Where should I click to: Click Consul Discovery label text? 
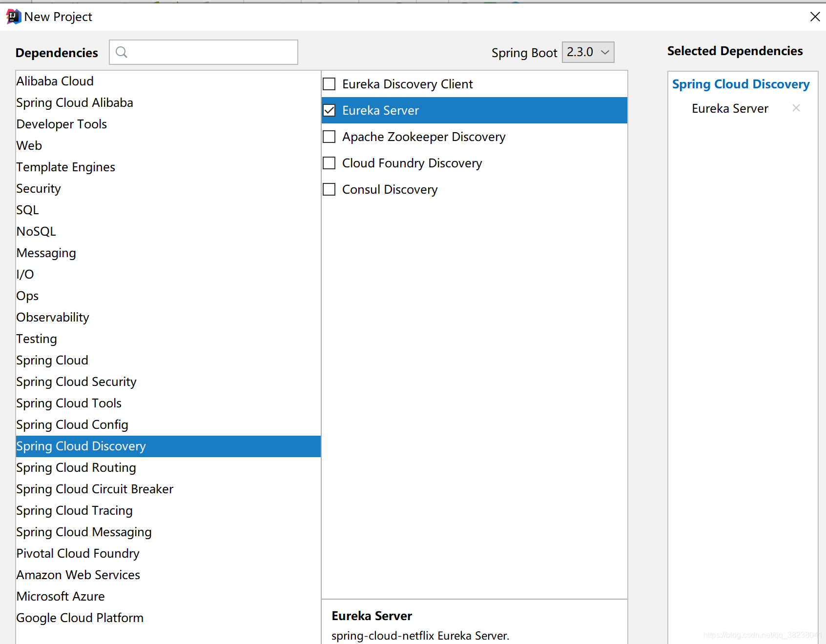390,189
